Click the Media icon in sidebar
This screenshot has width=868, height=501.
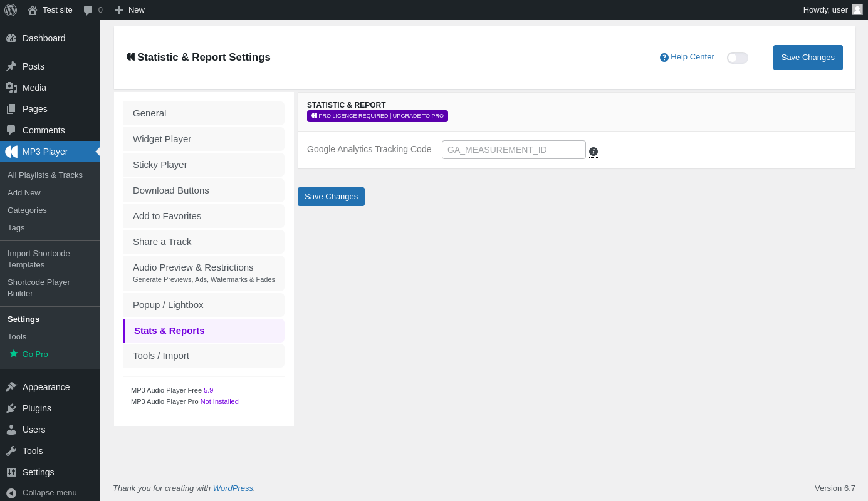[11, 88]
